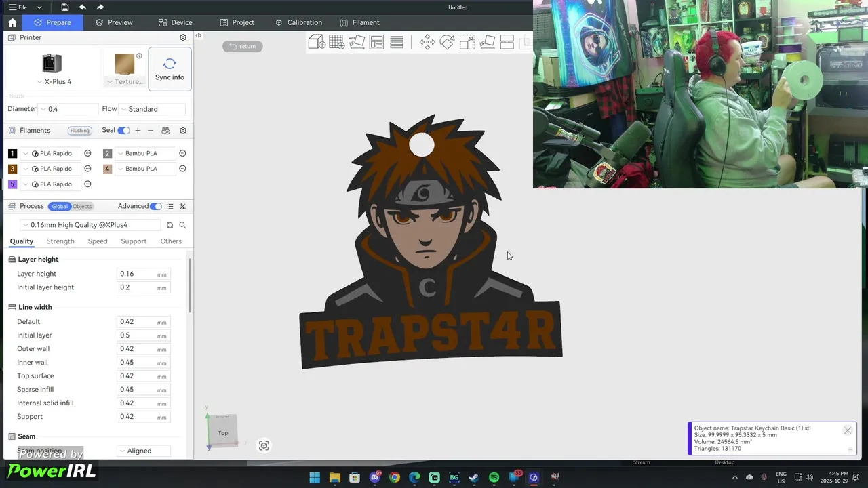Click filament 5 purple color swatch
The height and width of the screenshot is (488, 868).
[12, 184]
